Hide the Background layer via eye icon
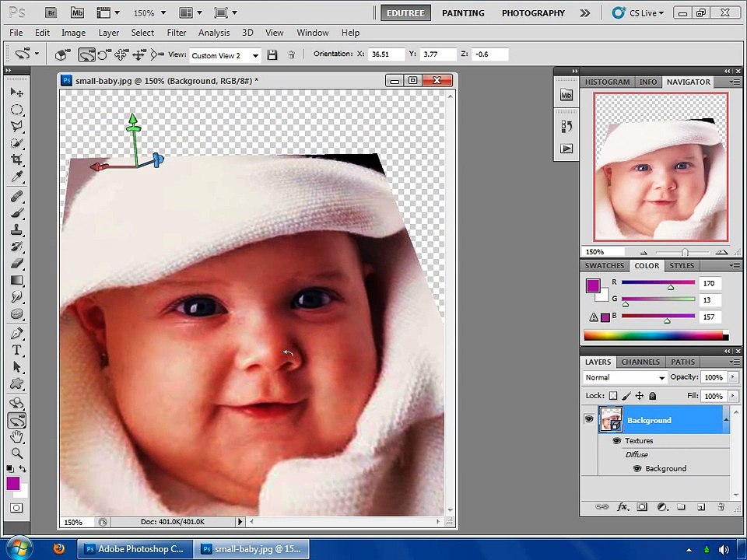The image size is (747, 560). pos(589,419)
